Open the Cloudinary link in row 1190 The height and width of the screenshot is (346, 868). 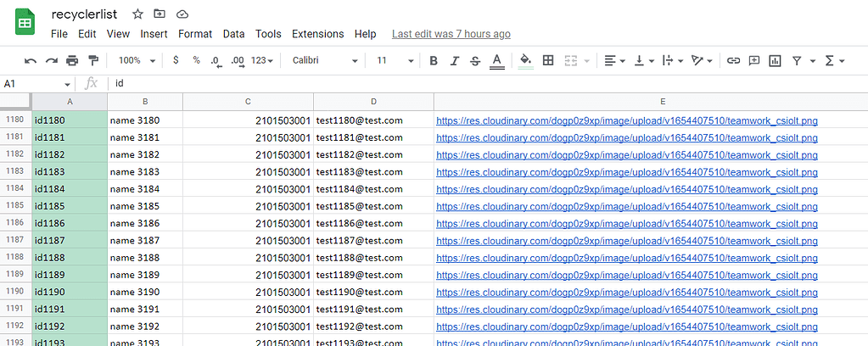pos(627,293)
